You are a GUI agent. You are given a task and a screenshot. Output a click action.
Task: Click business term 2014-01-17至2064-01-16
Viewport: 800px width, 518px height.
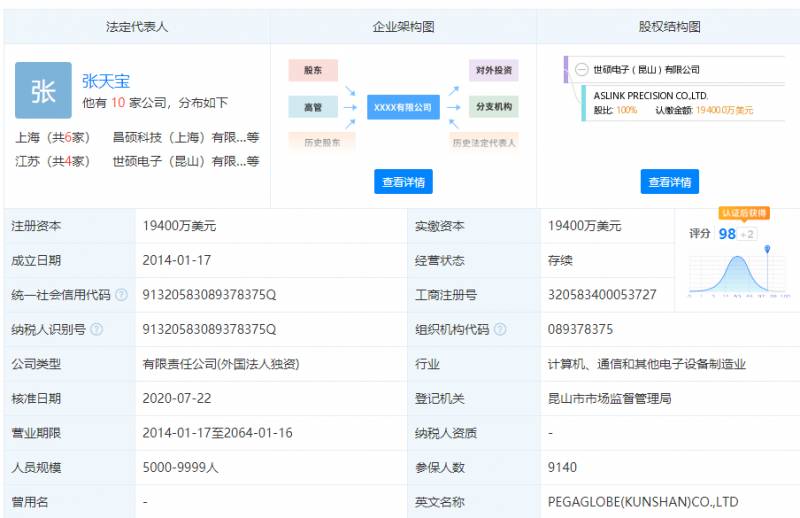click(217, 433)
